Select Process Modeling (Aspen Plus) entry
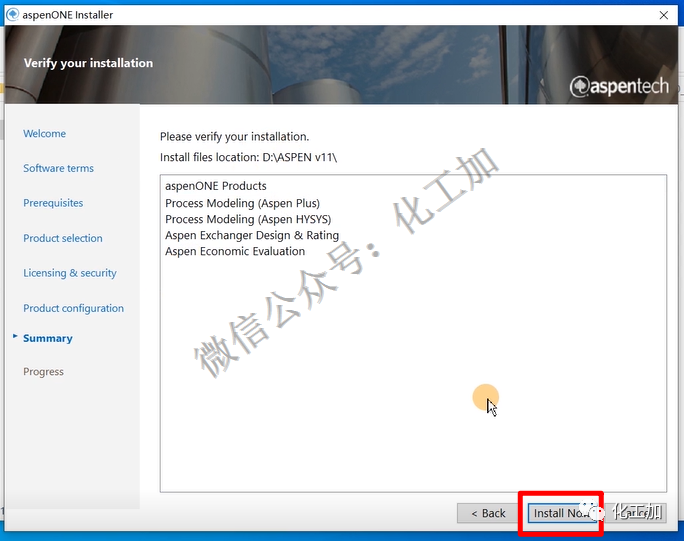Viewport: 684px width, 541px height. (x=242, y=203)
